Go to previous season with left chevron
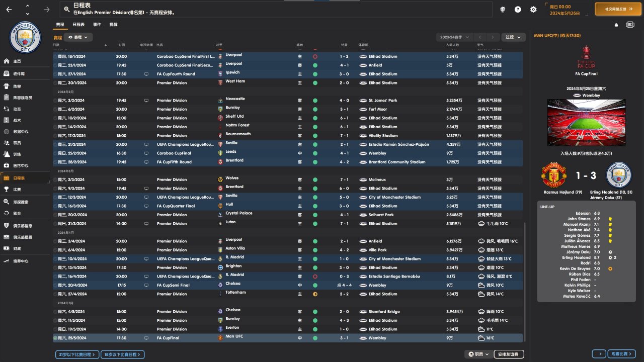The height and width of the screenshot is (362, 644). pos(480,37)
